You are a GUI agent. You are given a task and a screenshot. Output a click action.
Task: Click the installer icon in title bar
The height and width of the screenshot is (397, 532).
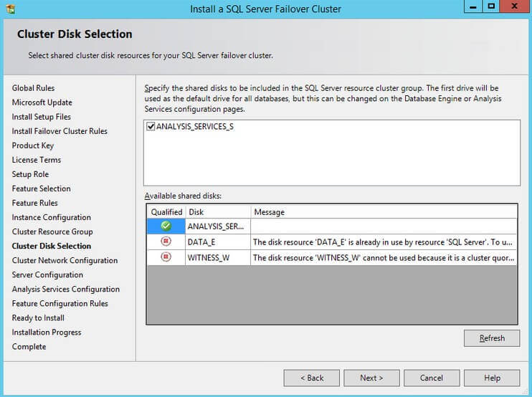11,9
